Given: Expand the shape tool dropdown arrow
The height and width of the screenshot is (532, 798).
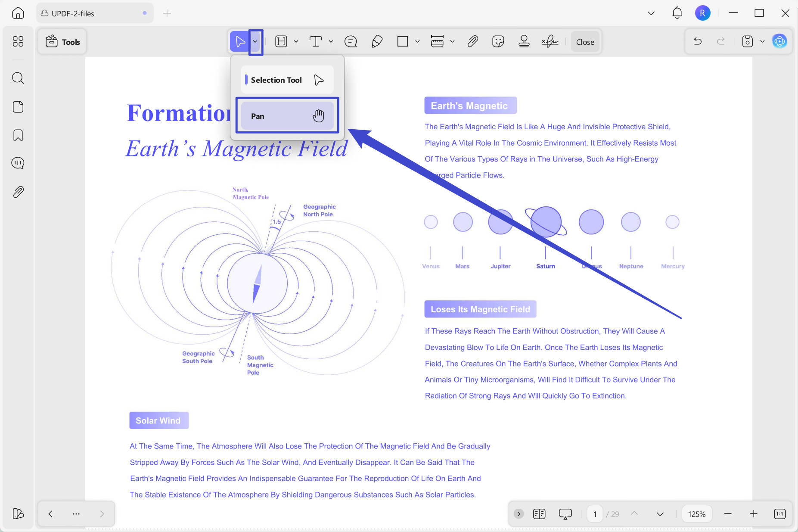Looking at the screenshot, I should coord(417,42).
